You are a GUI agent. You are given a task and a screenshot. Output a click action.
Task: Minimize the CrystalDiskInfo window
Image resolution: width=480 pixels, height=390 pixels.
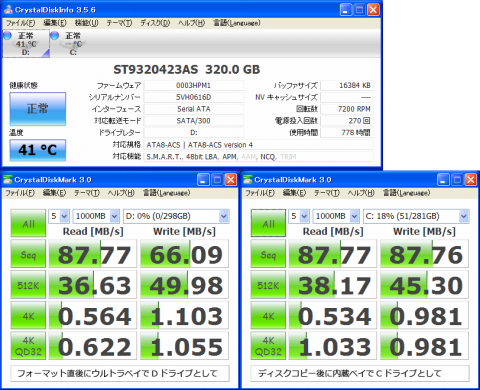[346, 10]
